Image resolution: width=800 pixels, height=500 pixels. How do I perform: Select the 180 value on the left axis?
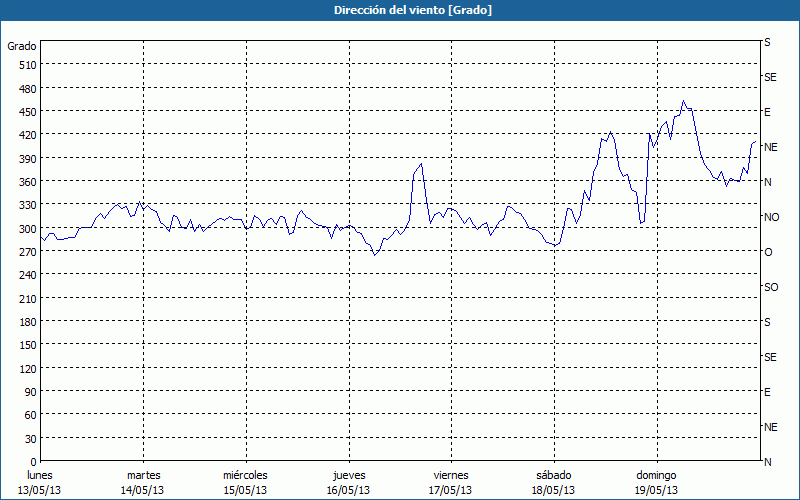pyautogui.click(x=26, y=322)
